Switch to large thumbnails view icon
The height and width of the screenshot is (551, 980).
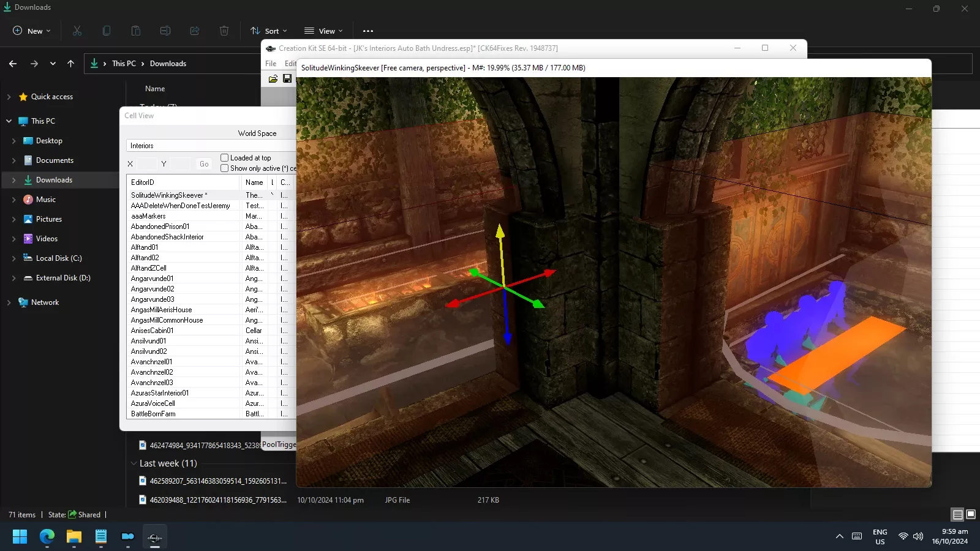click(971, 515)
